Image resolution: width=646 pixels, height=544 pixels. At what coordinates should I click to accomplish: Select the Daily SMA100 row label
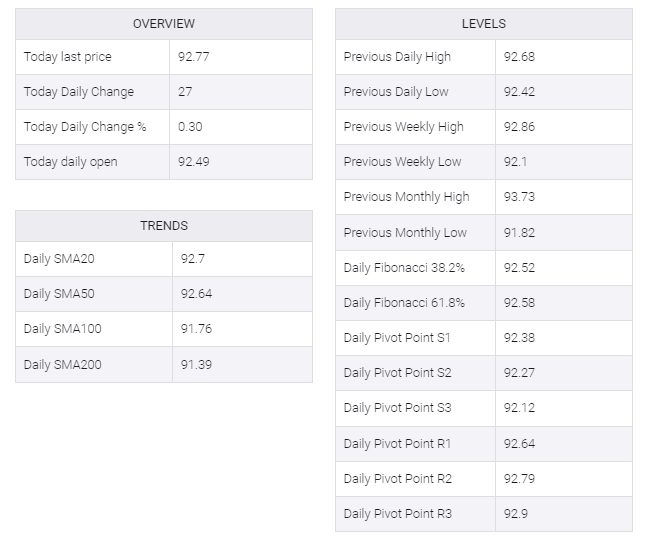(62, 329)
